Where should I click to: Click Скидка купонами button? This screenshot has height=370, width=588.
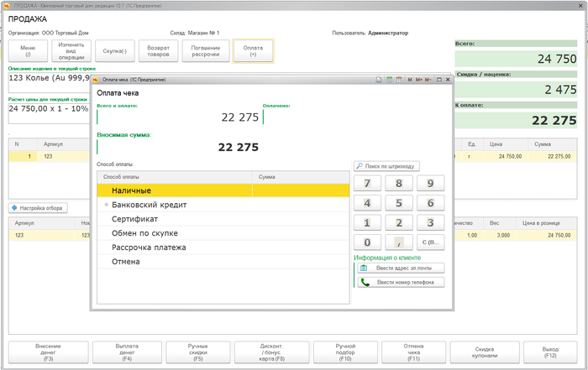coord(485,352)
